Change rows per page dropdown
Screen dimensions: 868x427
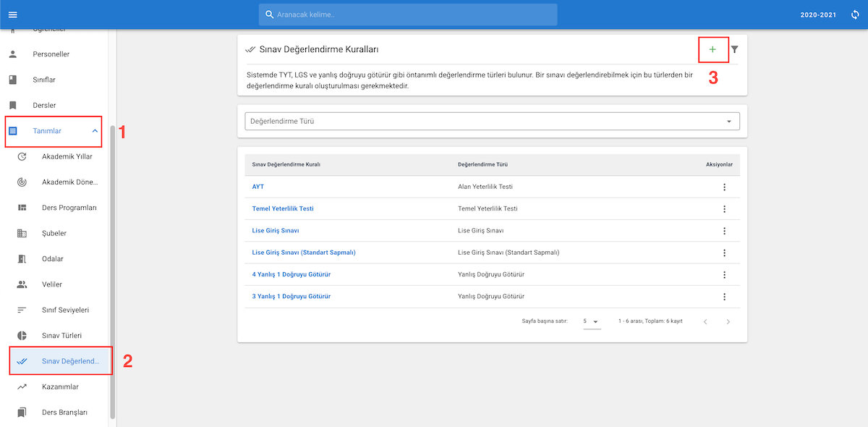click(592, 321)
